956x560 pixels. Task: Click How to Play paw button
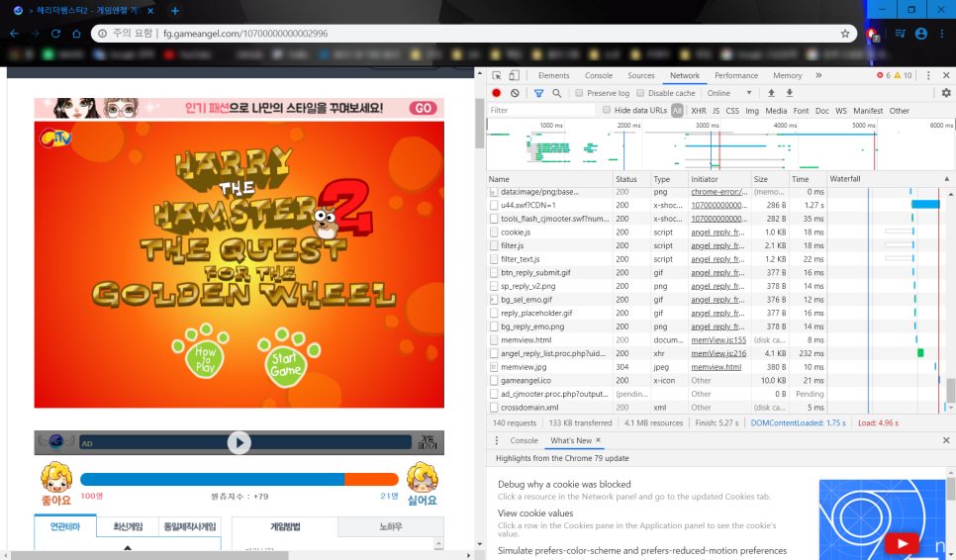coord(203,352)
